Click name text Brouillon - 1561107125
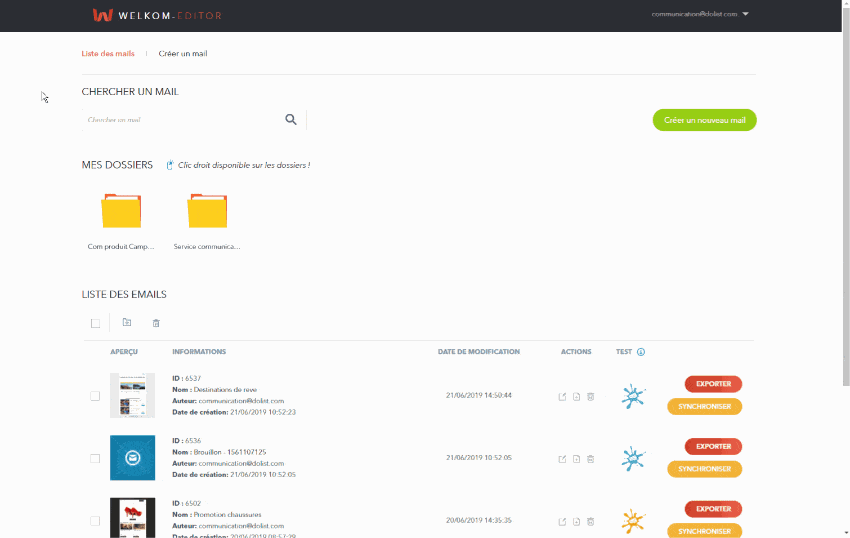850x538 pixels. point(230,452)
